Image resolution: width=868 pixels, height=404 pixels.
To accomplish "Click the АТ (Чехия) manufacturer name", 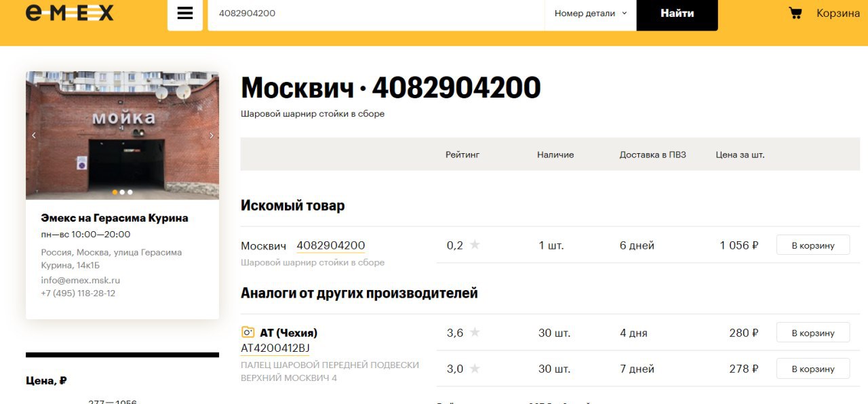I will click(289, 333).
